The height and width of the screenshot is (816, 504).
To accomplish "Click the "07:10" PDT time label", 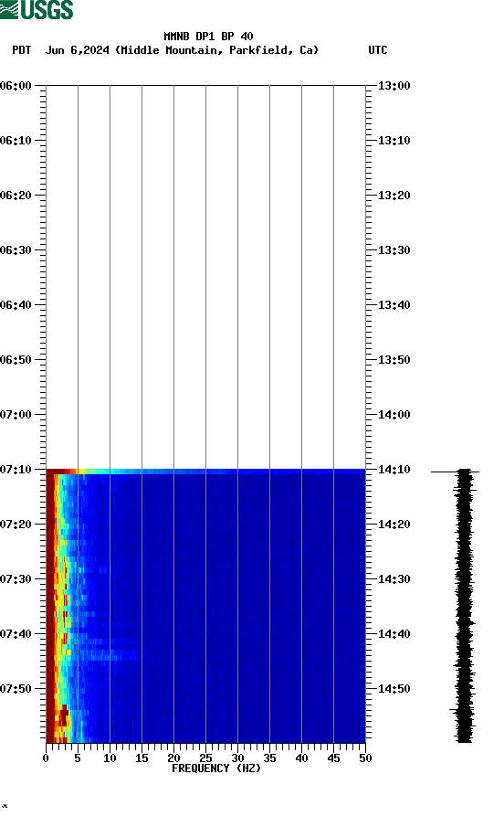I will pos(16,470).
